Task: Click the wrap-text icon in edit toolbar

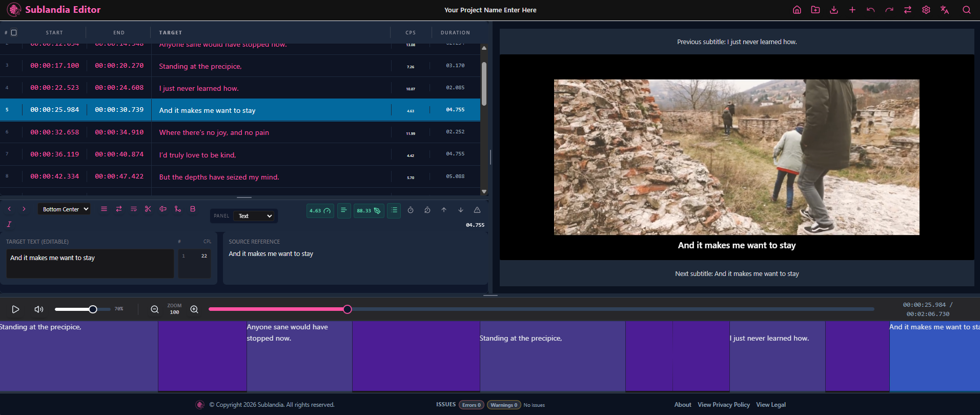Action: (134, 209)
